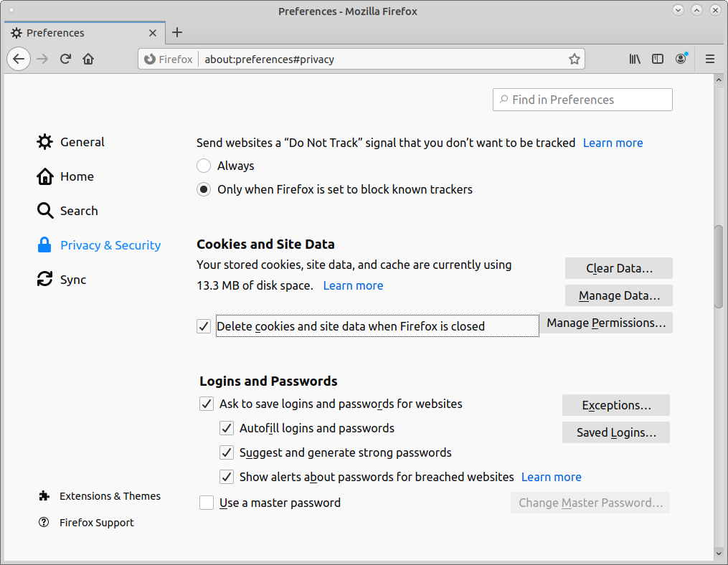This screenshot has height=565, width=728.
Task: Click the scrollbar down arrow
Action: (719, 554)
